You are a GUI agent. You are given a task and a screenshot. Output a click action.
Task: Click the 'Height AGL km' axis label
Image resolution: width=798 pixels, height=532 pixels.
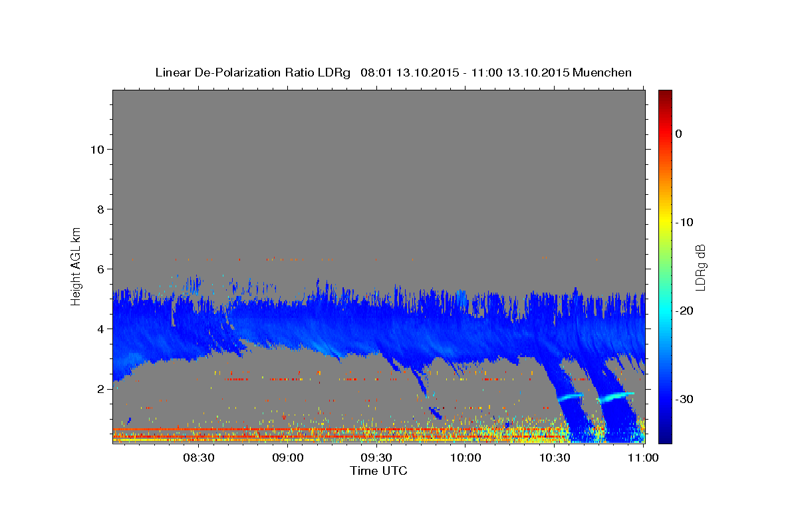tap(76, 265)
